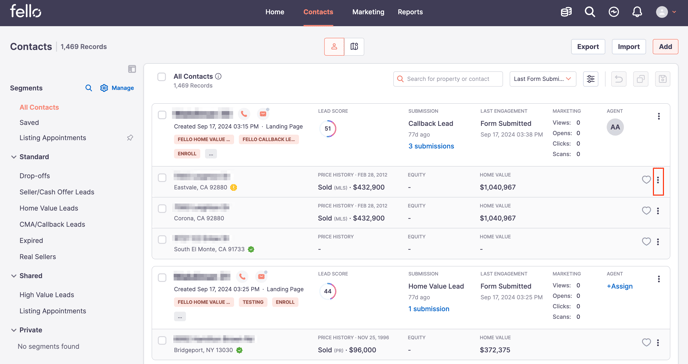Check the Corona, CA 92880 property checkbox
This screenshot has width=688, height=364.
[162, 209]
